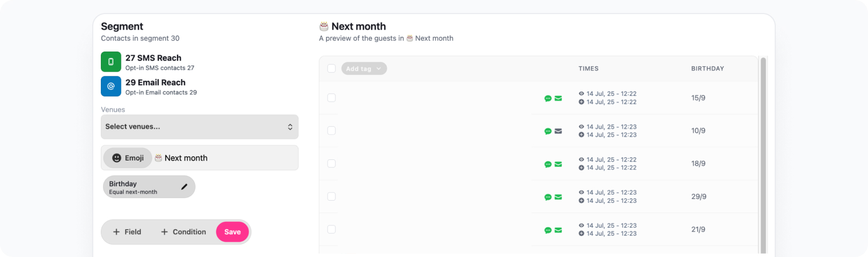
Task: Click SMS chat icon for birthday 15/9 row
Action: click(x=548, y=98)
